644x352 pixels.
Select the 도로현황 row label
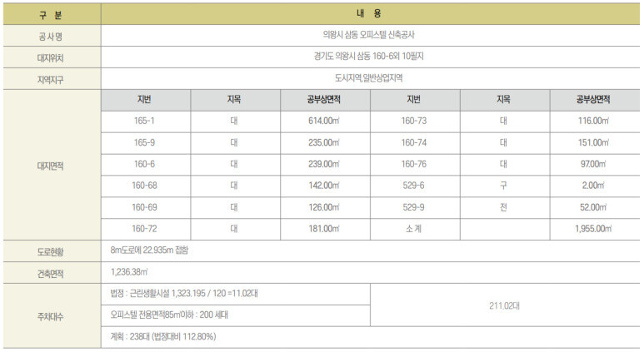tap(51, 252)
